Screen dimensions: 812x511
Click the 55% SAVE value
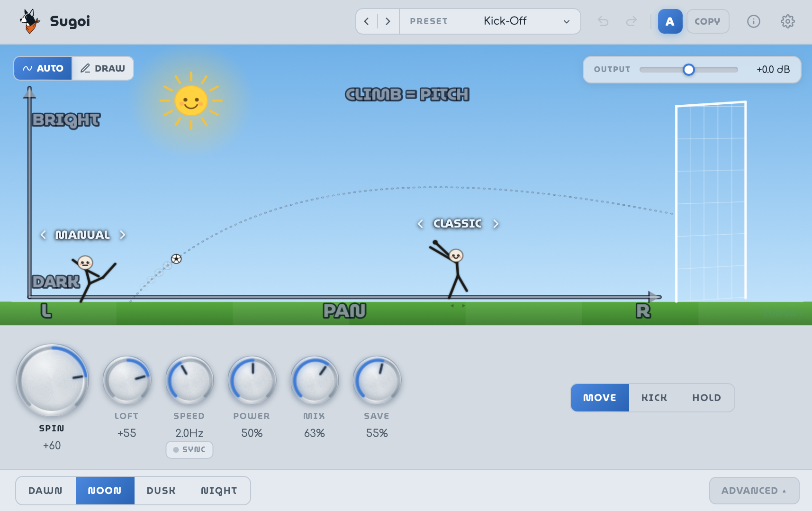pos(377,433)
